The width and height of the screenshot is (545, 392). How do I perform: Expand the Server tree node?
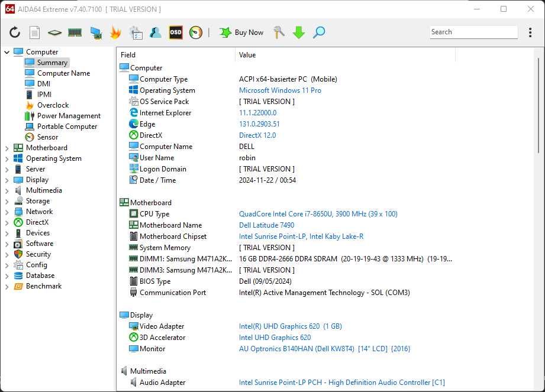click(x=7, y=170)
